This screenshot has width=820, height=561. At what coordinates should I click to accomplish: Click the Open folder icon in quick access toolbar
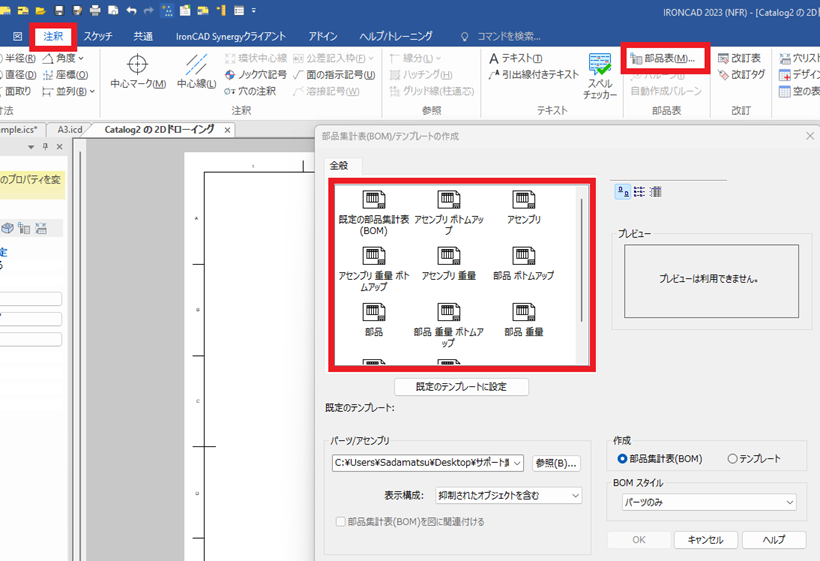pyautogui.click(x=40, y=10)
